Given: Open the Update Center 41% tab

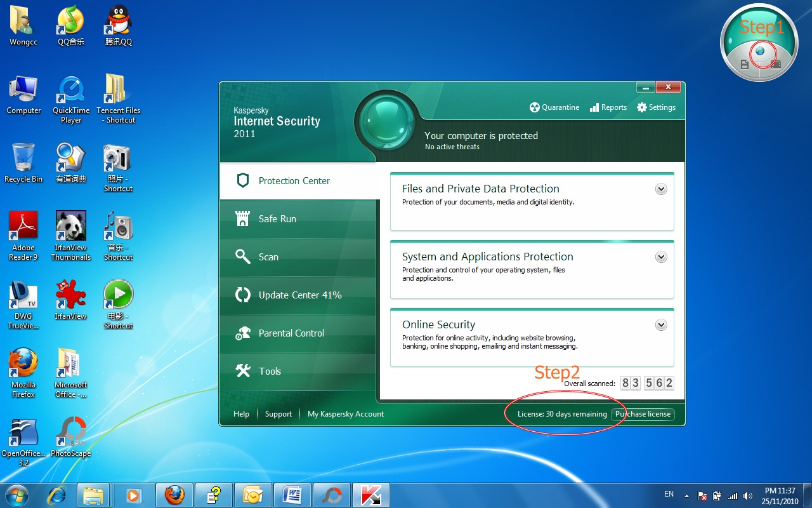Looking at the screenshot, I should (x=298, y=295).
